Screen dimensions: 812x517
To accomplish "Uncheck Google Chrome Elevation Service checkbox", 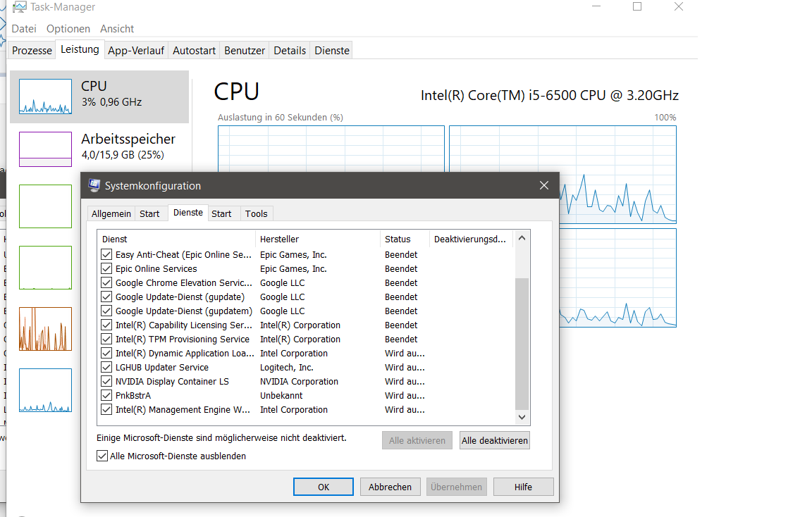I will tap(106, 282).
